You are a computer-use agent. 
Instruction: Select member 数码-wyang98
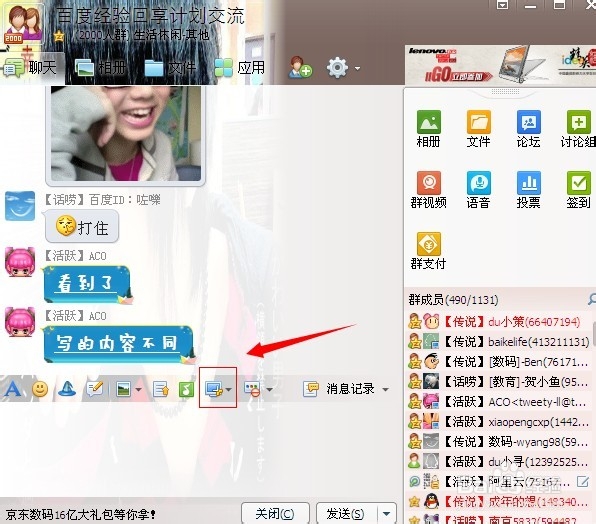tap(498, 442)
